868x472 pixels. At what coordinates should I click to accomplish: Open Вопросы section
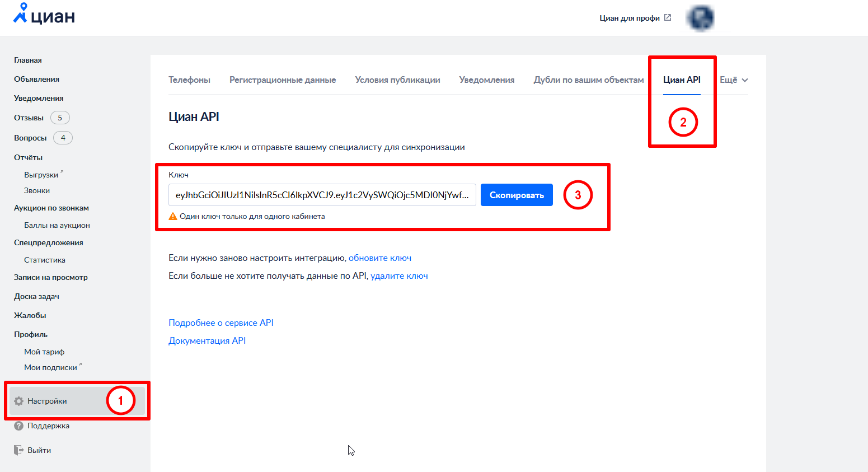coord(30,138)
